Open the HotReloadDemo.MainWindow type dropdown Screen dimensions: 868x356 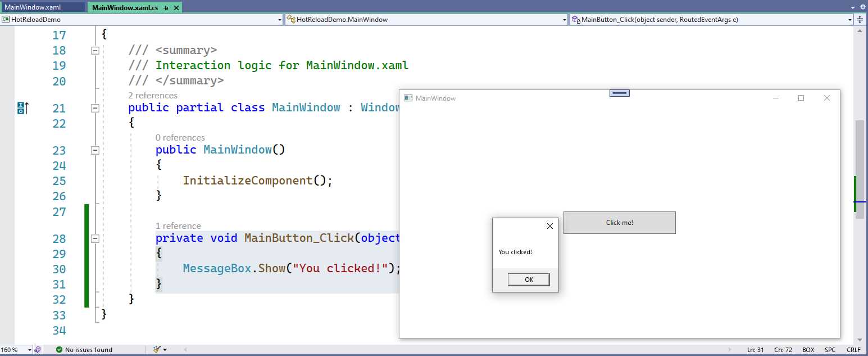click(x=565, y=19)
